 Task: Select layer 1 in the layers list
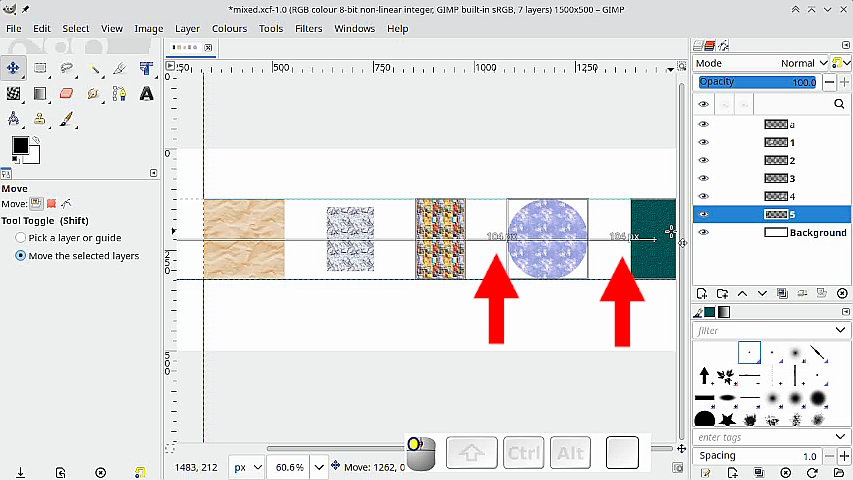[790, 142]
